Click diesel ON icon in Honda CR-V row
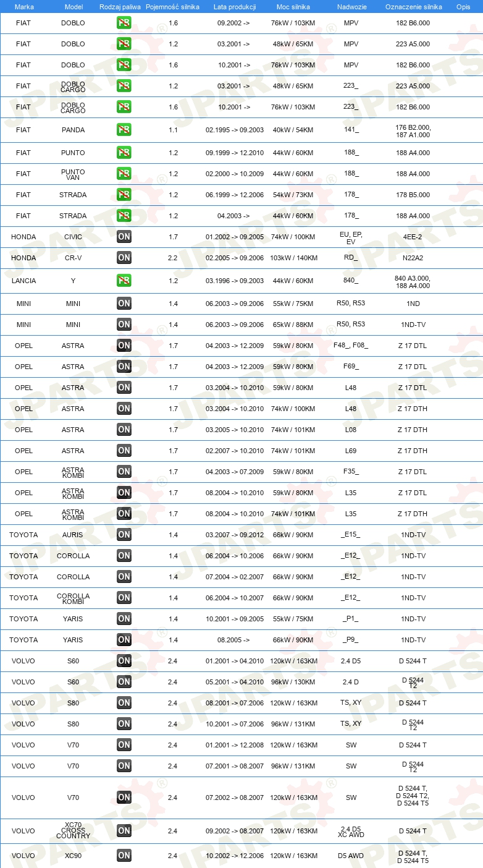 pos(124,258)
